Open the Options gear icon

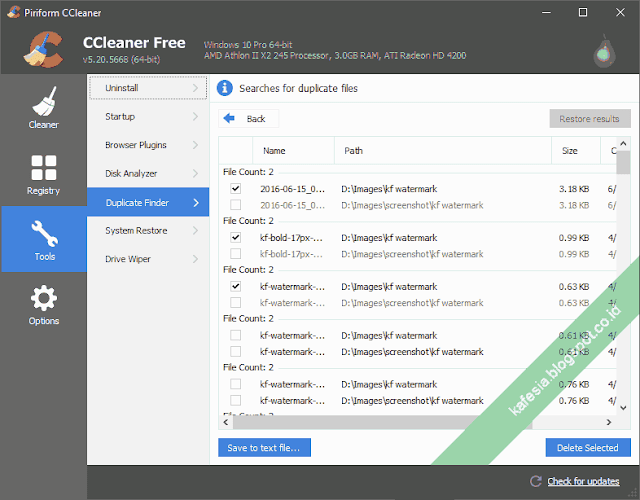point(44,298)
